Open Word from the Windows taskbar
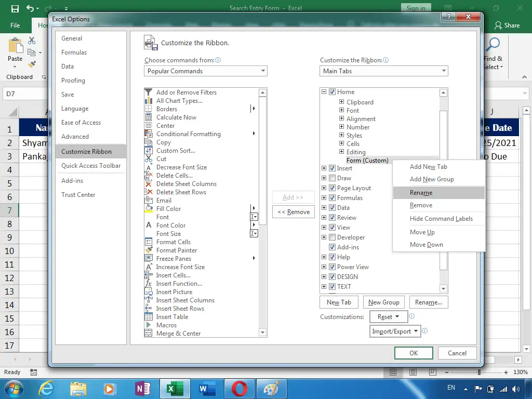This screenshot has width=532, height=399. (207, 389)
